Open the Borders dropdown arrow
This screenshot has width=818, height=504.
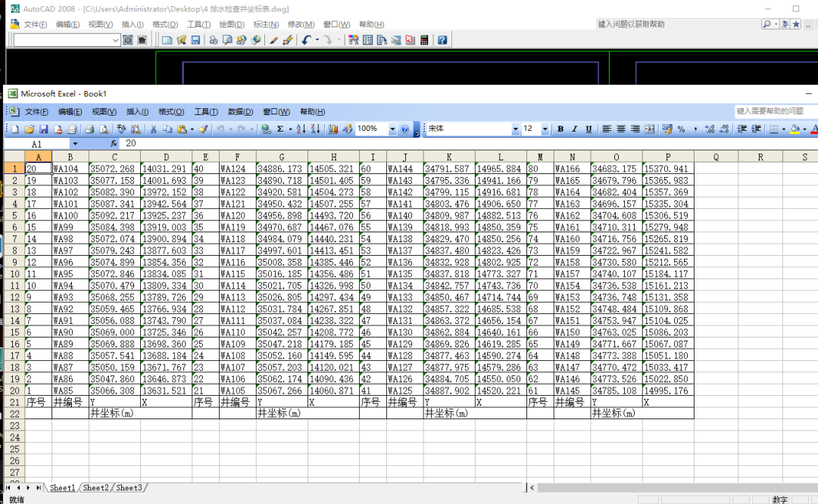(784, 129)
